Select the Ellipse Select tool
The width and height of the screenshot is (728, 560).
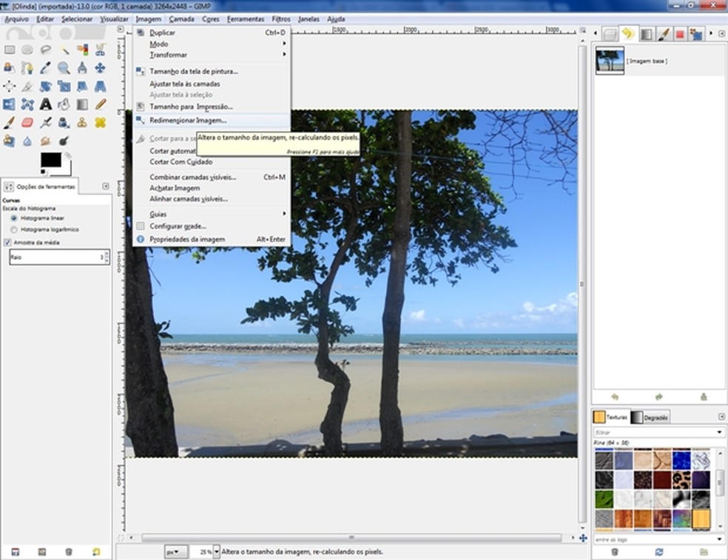(27, 50)
